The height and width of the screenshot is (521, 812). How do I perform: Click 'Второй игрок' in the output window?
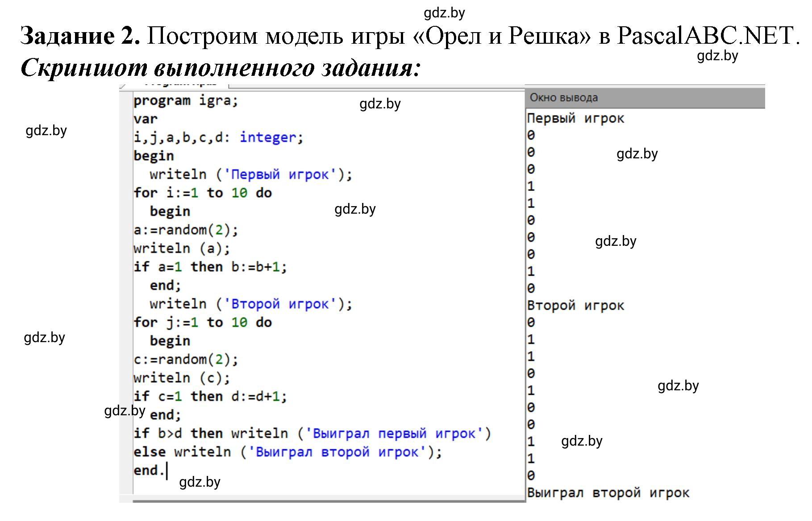pyautogui.click(x=575, y=306)
